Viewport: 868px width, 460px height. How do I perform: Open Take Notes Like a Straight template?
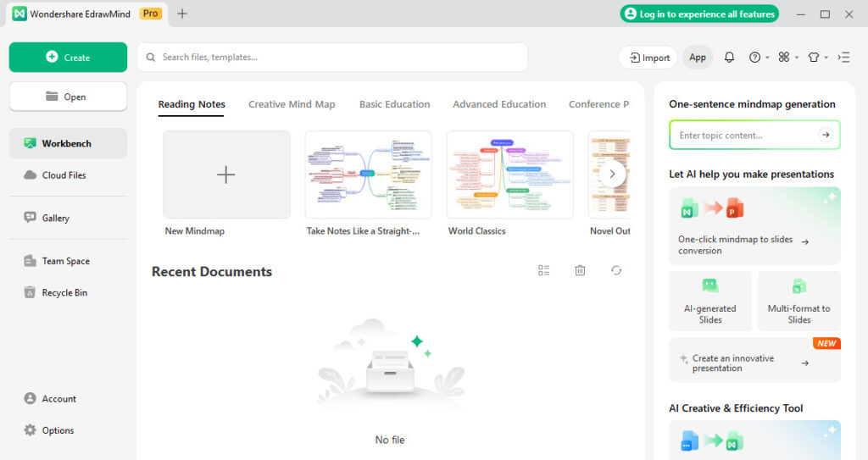coord(368,175)
